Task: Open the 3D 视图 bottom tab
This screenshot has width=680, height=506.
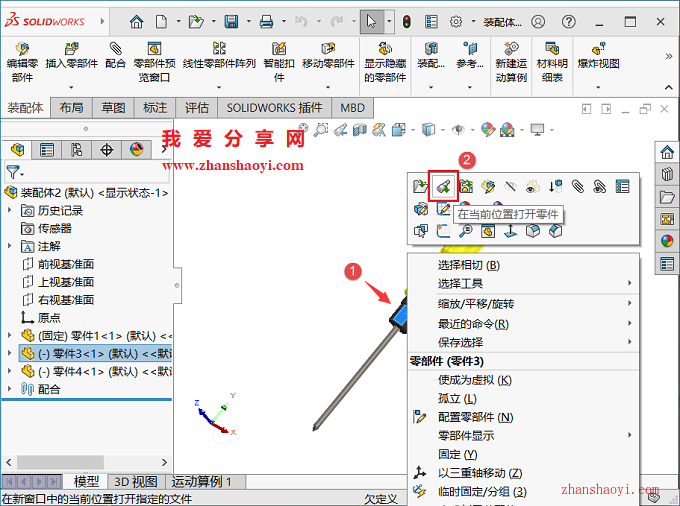Action: pos(136,481)
